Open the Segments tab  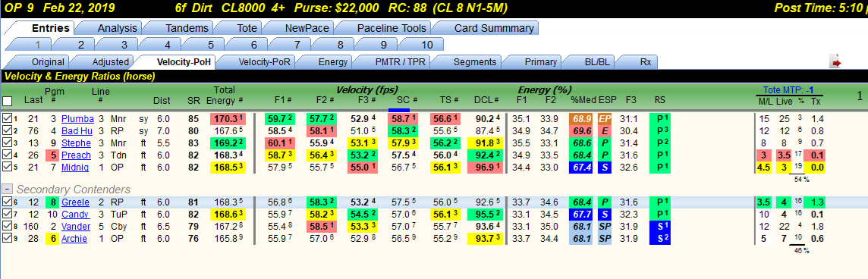[x=474, y=62]
